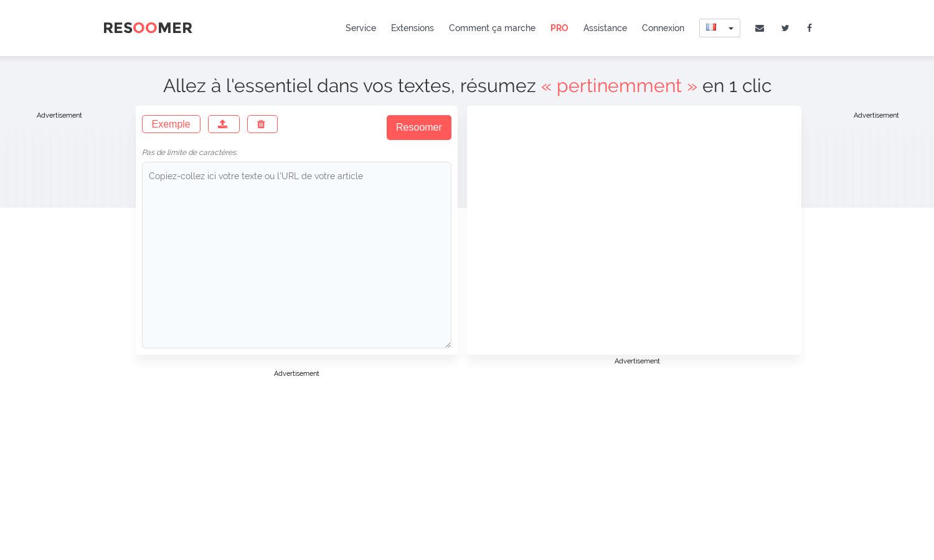The image size is (934, 560).
Task: Click the "Pas de limite de caractères." note
Action: (x=190, y=152)
